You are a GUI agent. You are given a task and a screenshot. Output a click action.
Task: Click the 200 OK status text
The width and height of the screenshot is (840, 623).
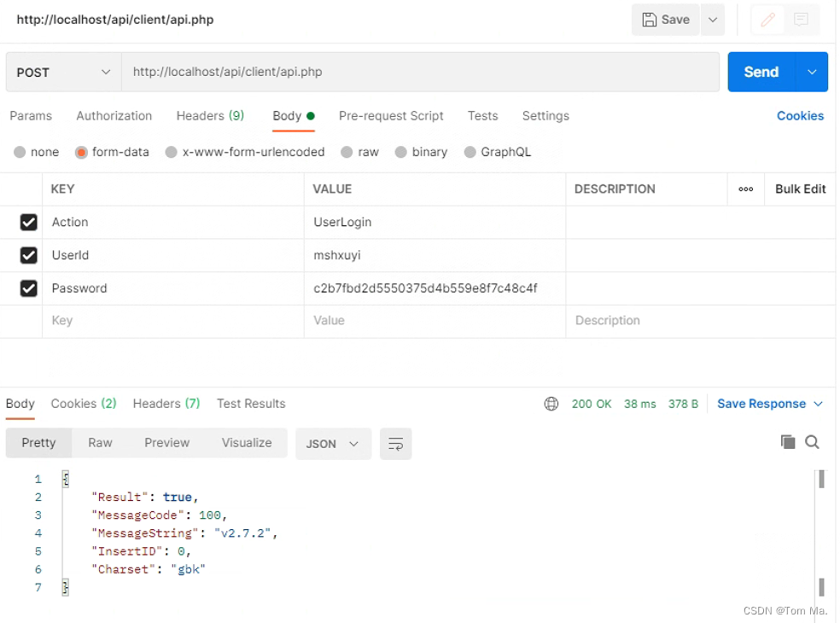pos(591,404)
